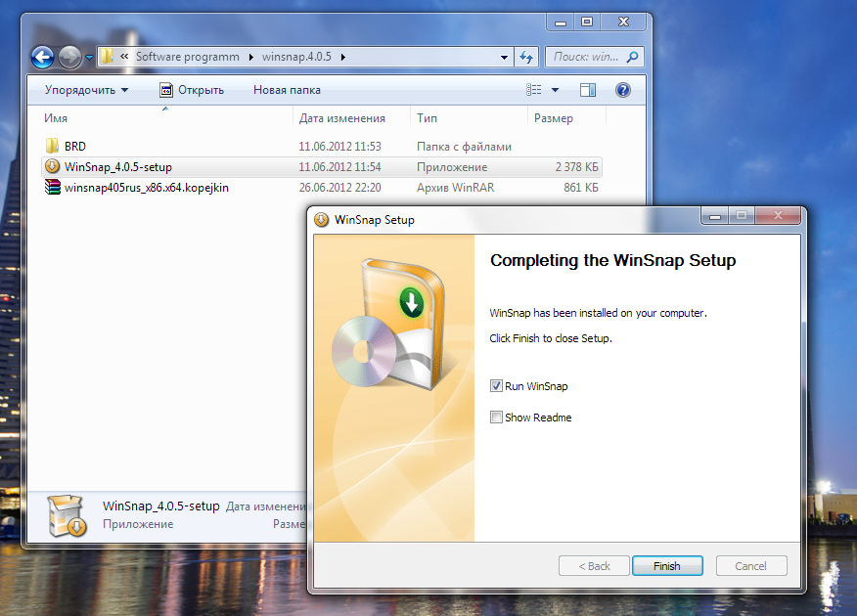The width and height of the screenshot is (857, 616).
Task: Click the Cancel button in Setup
Action: click(x=751, y=566)
